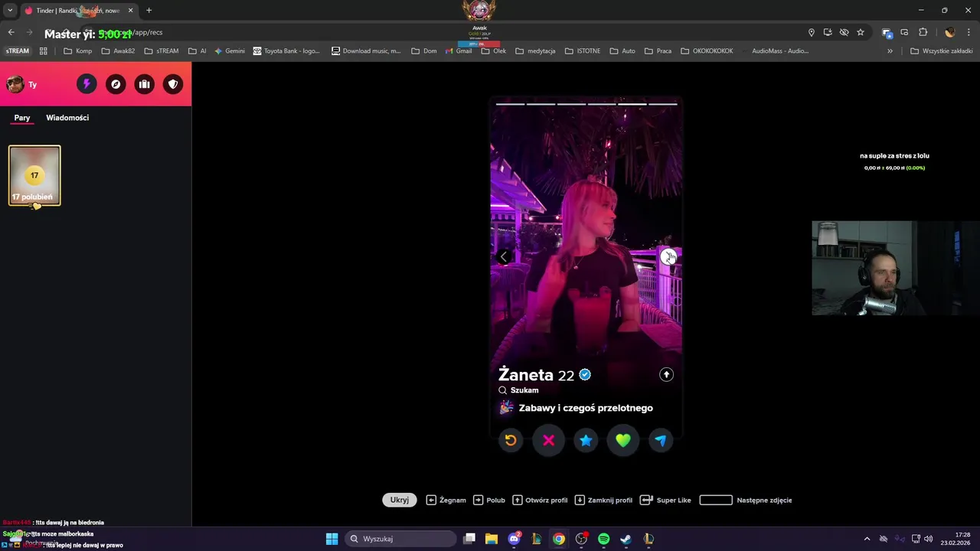Click the Żegnam shortcut hint
The width and height of the screenshot is (980, 551).
446,500
